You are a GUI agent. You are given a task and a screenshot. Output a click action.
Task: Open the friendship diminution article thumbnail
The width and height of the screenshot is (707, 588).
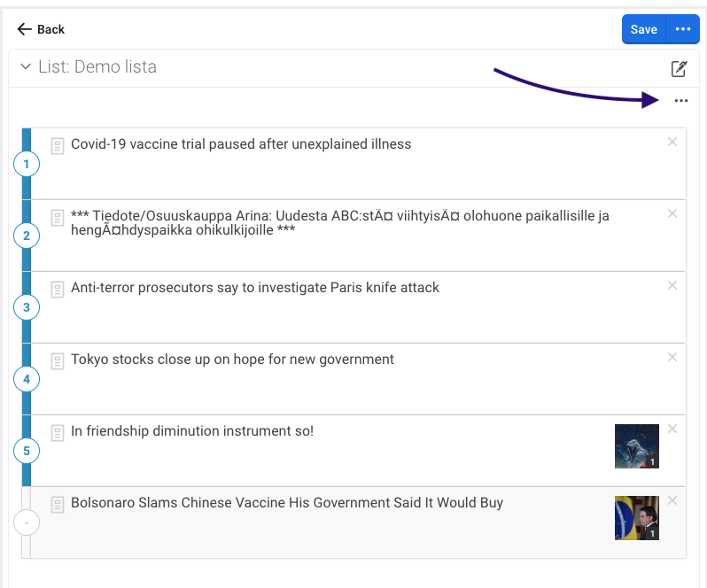[x=636, y=446]
